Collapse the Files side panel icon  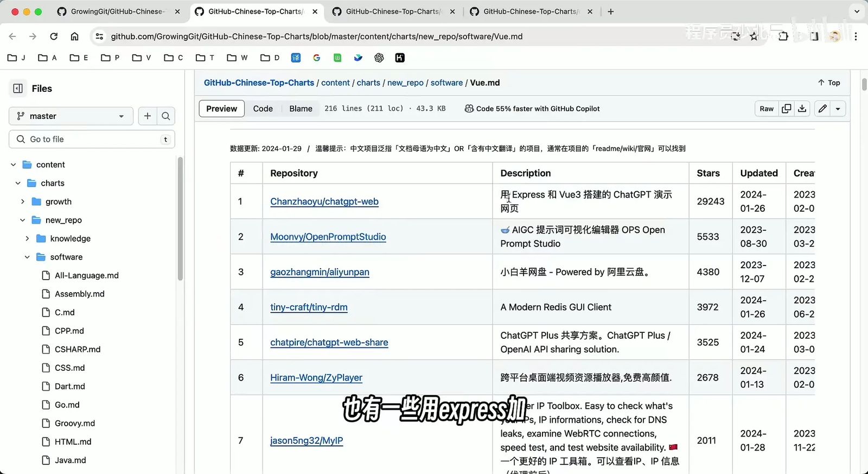18,89
